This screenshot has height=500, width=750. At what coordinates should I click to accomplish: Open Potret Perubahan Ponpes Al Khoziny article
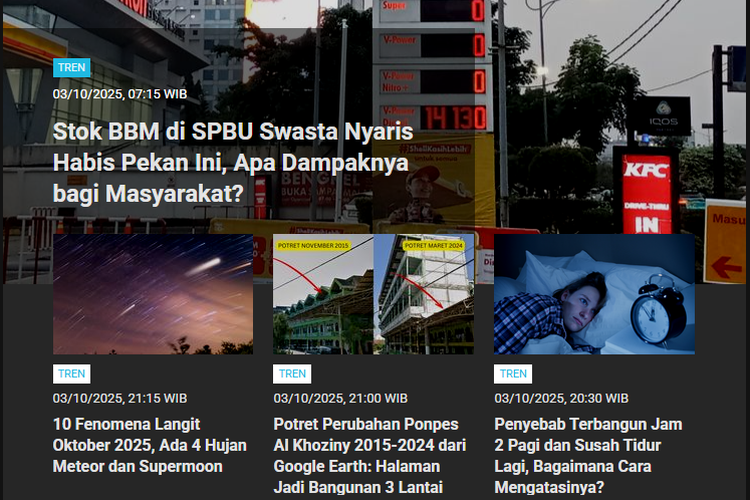(370, 456)
